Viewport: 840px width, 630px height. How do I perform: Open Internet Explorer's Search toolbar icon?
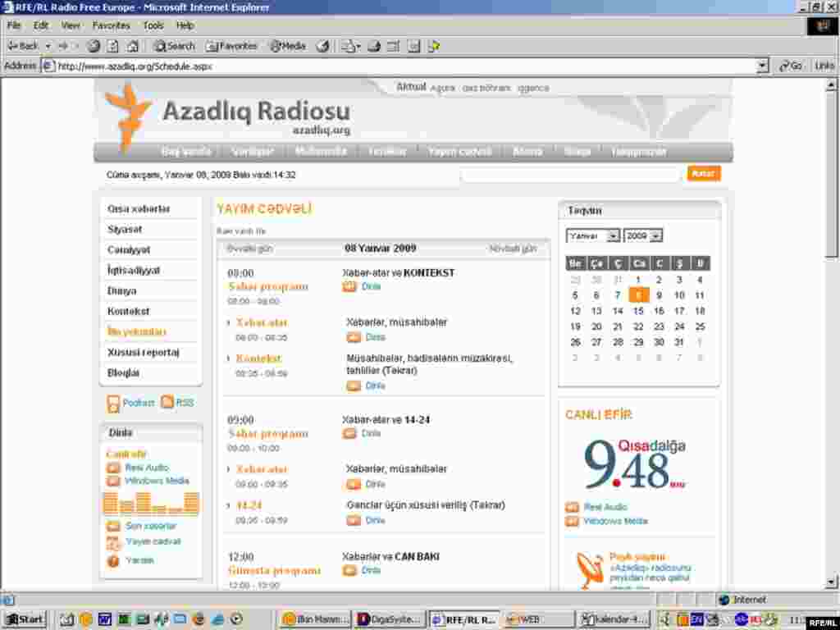point(173,46)
